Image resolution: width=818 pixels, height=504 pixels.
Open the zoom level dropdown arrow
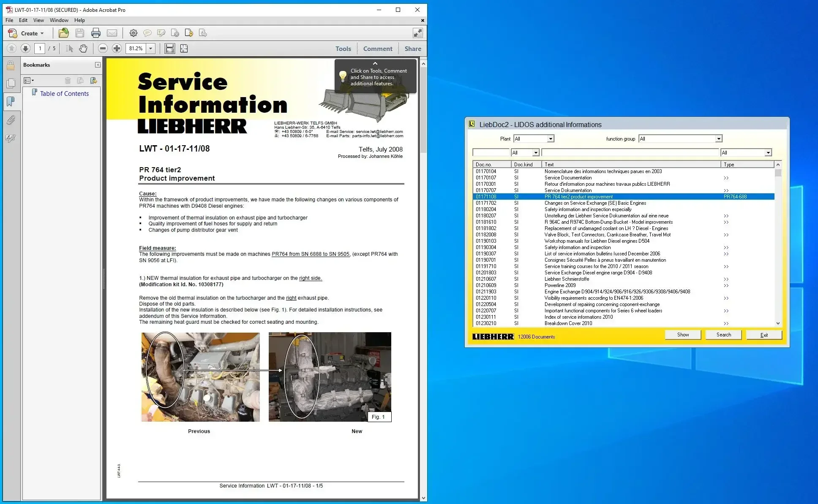(151, 49)
